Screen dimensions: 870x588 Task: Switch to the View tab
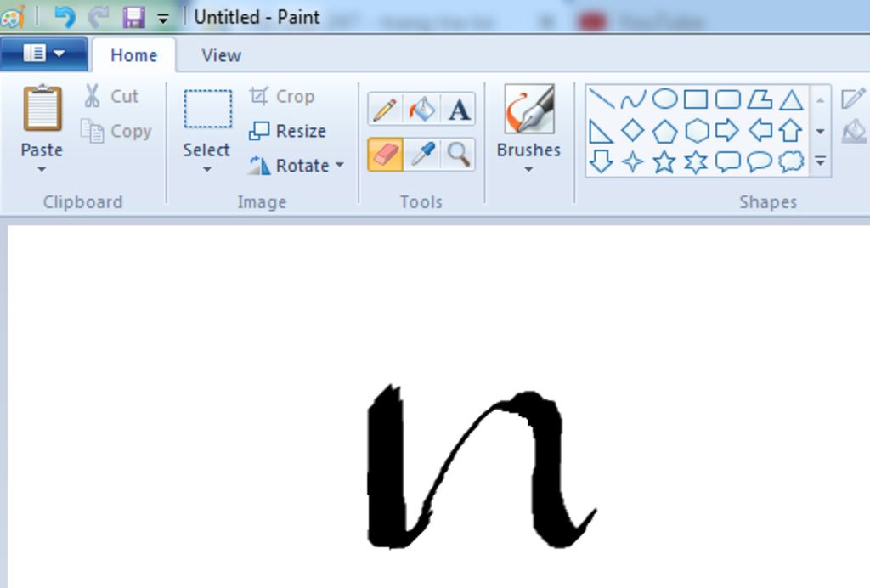pyautogui.click(x=219, y=54)
